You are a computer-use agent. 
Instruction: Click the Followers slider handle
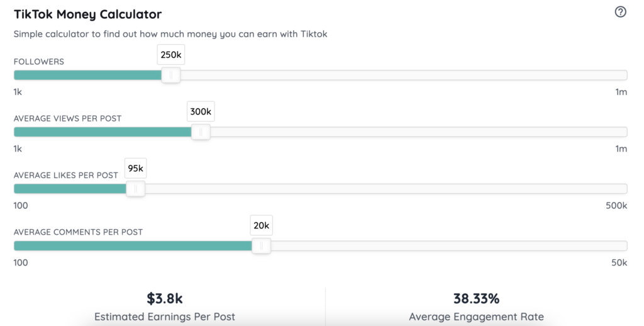[x=171, y=76]
